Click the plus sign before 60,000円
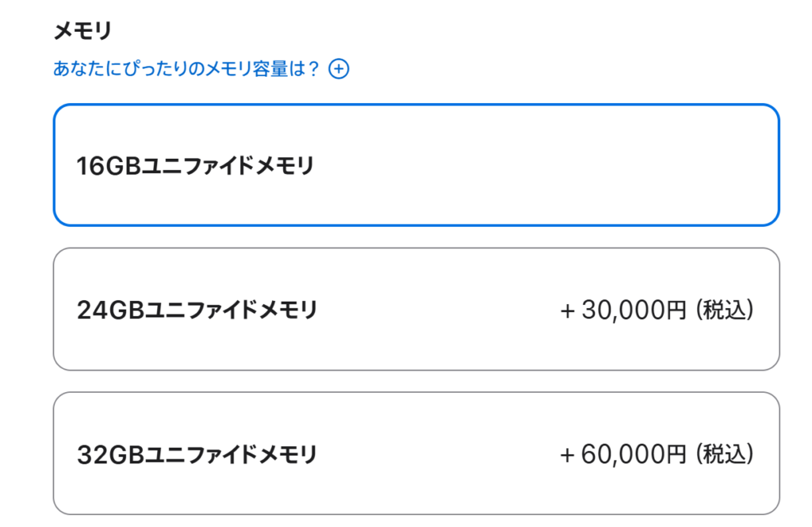The image size is (812, 527). pos(567,455)
